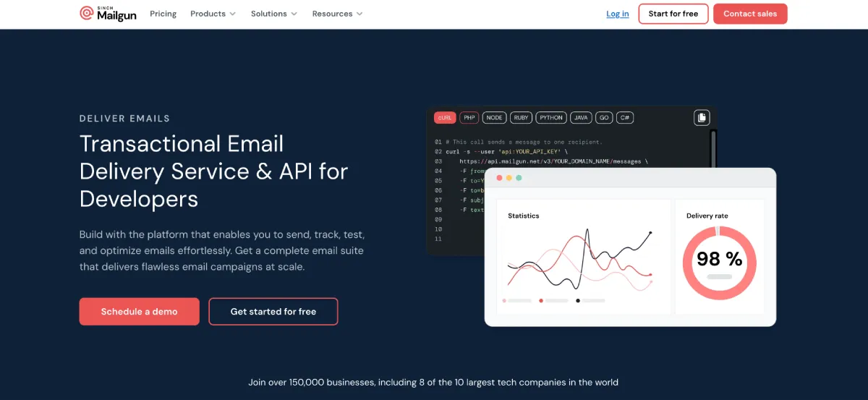This screenshot has width=868, height=400.
Task: Switch to the PHP code tab
Action: coord(469,117)
